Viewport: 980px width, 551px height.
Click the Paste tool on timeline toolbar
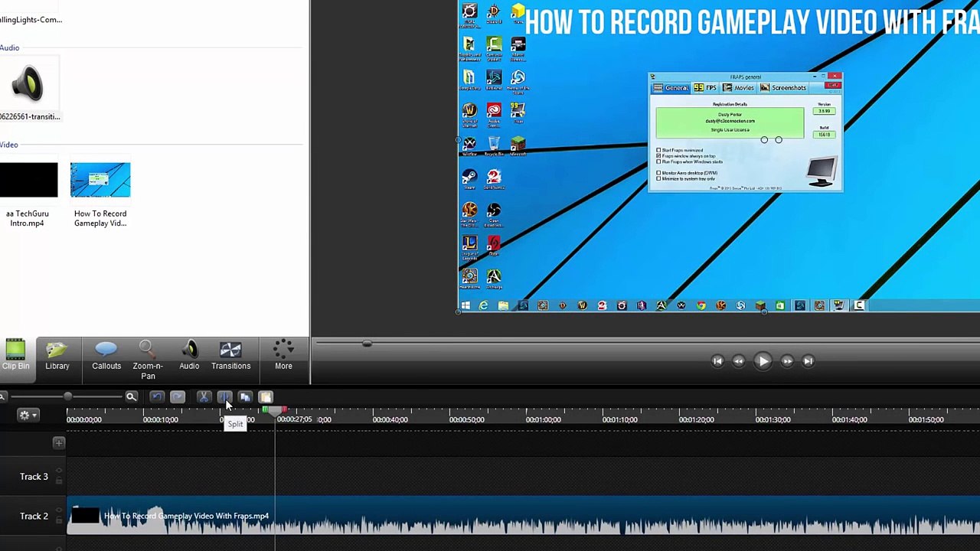(266, 397)
